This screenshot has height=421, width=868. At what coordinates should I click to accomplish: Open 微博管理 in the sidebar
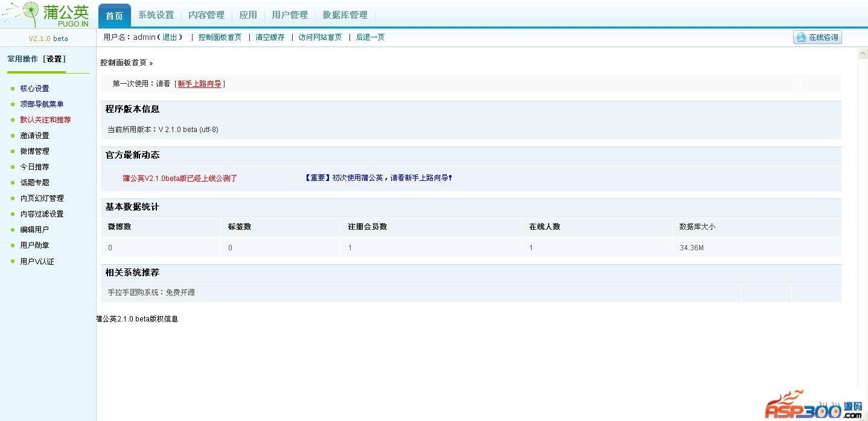pos(34,151)
